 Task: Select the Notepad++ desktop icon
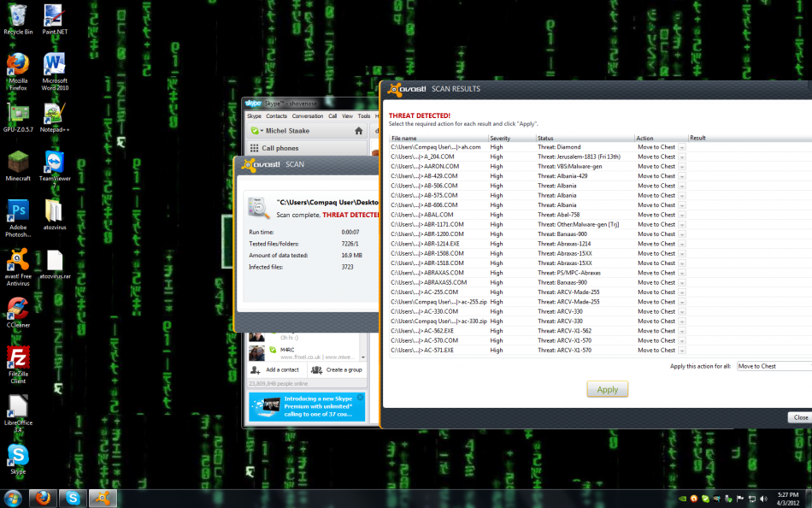pos(55,117)
